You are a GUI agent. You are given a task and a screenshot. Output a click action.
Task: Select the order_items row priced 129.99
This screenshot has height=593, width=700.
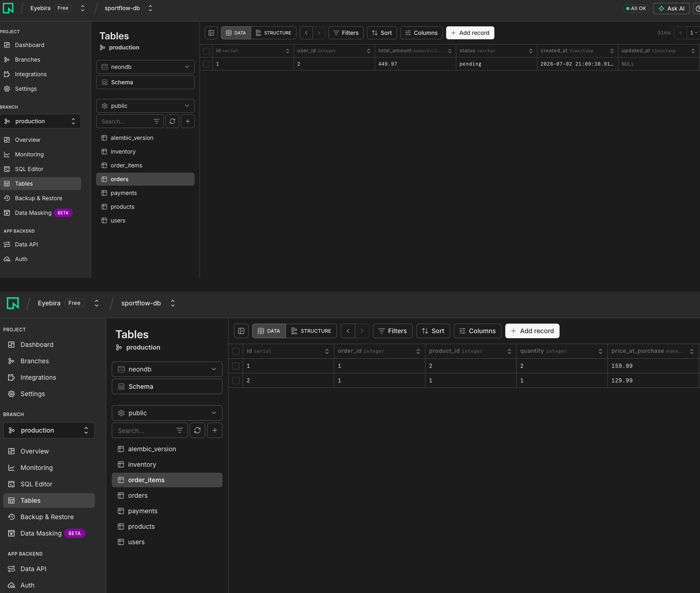tap(236, 381)
